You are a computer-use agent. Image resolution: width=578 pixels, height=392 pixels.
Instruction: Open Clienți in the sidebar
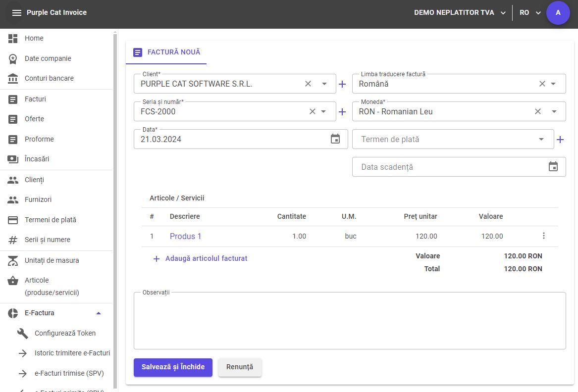pyautogui.click(x=34, y=180)
